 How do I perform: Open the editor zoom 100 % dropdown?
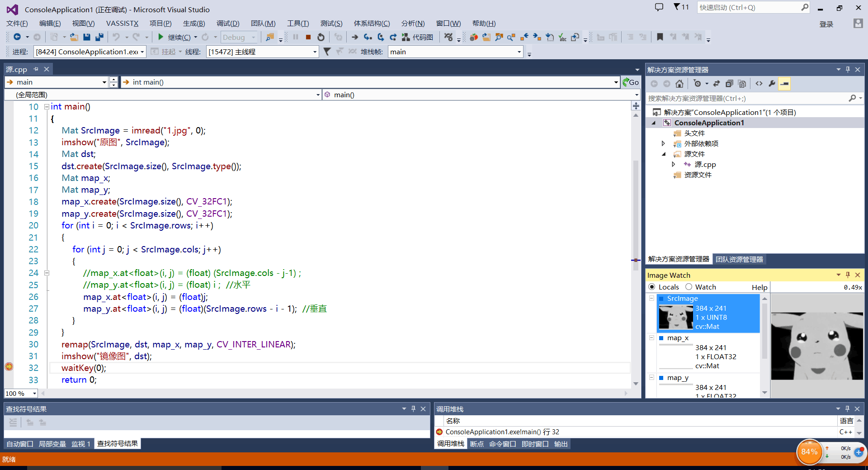(34, 394)
